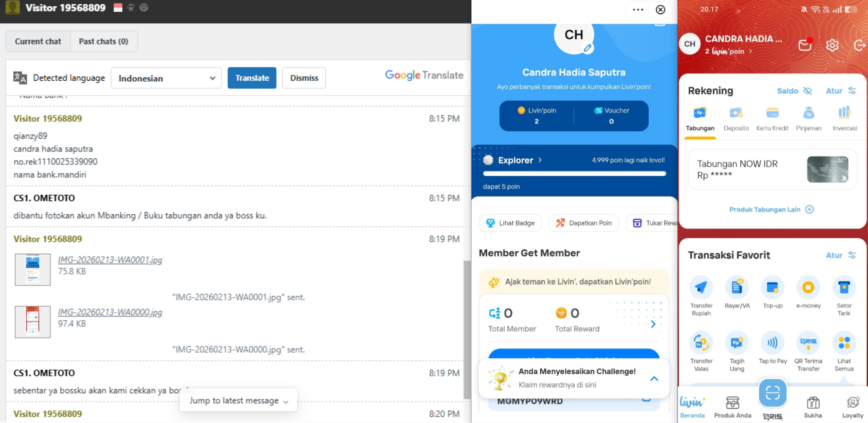Click the Visitor 19568809 avatar icon
Screen dimensions: 868x423
point(12,8)
